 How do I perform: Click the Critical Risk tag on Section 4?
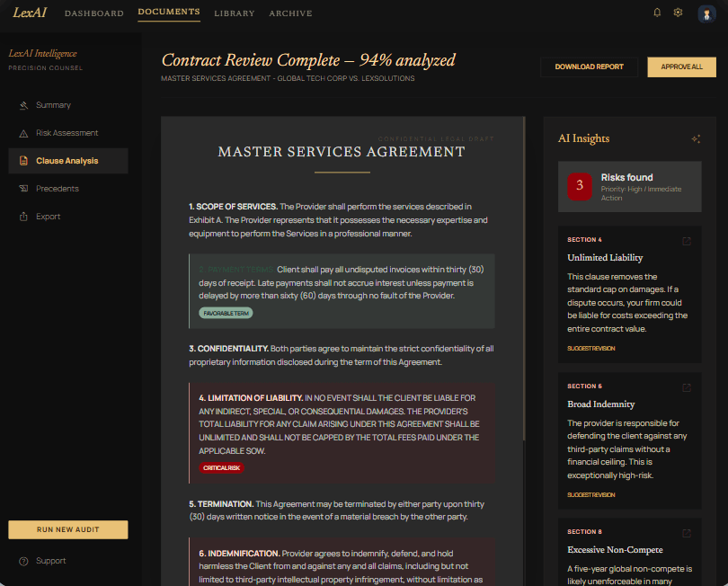[x=221, y=467]
